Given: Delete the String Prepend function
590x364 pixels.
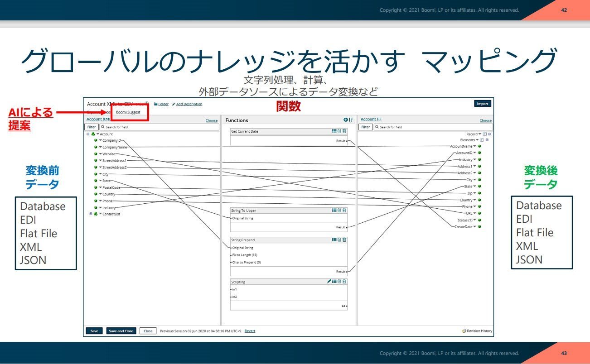Looking at the screenshot, I should (344, 240).
